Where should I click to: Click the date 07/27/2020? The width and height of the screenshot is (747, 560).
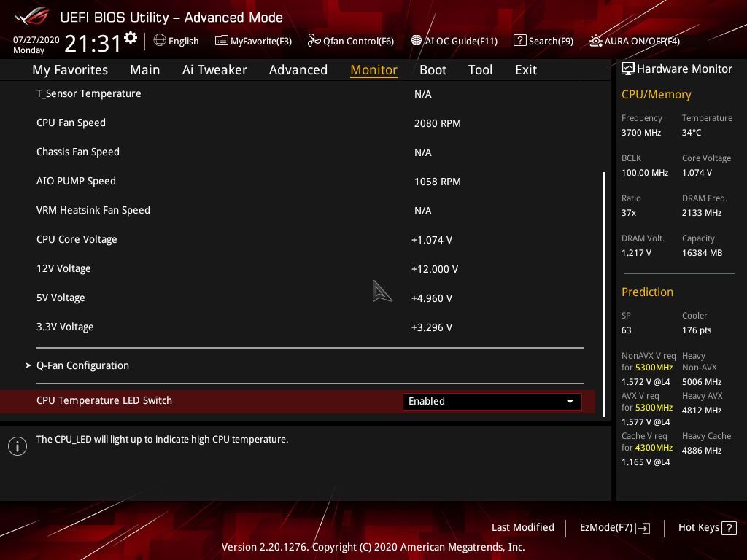coord(36,39)
